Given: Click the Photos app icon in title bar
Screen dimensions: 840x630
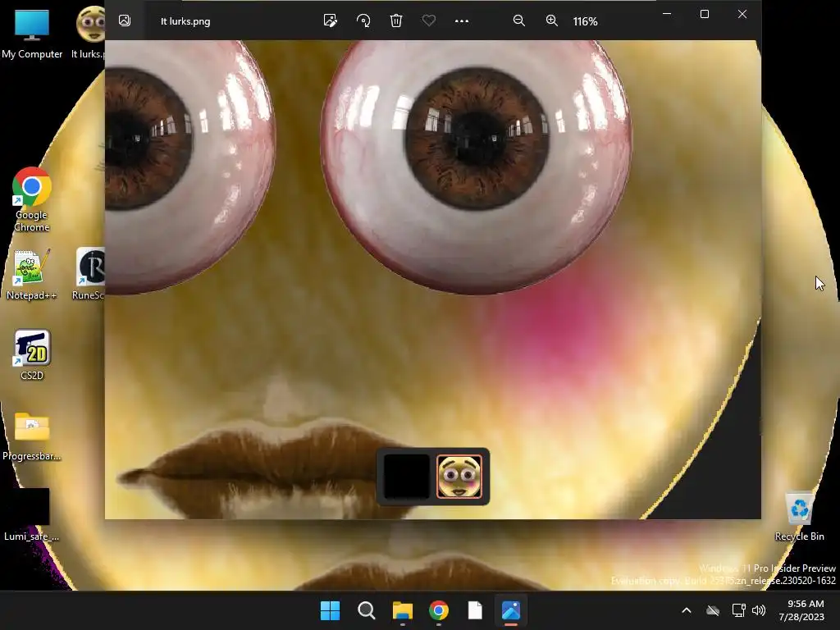Looking at the screenshot, I should 125,21.
